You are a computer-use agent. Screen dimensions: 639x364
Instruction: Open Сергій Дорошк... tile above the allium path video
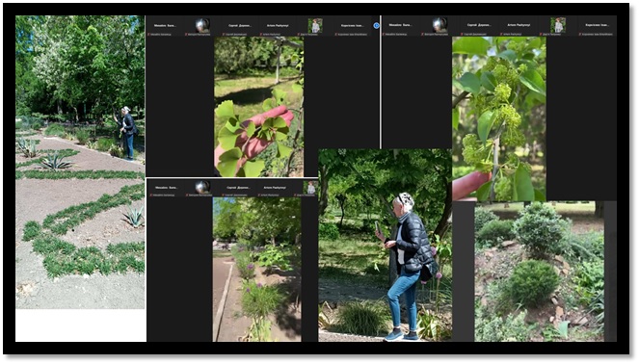click(x=238, y=188)
